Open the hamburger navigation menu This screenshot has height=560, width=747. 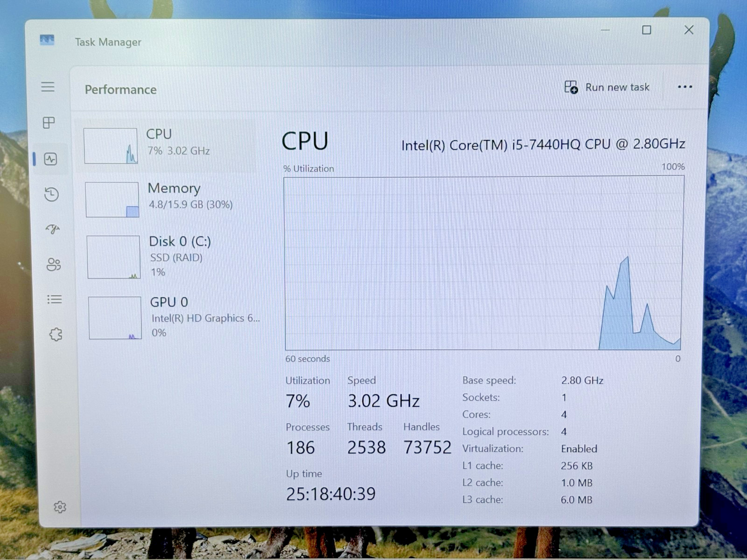(48, 87)
